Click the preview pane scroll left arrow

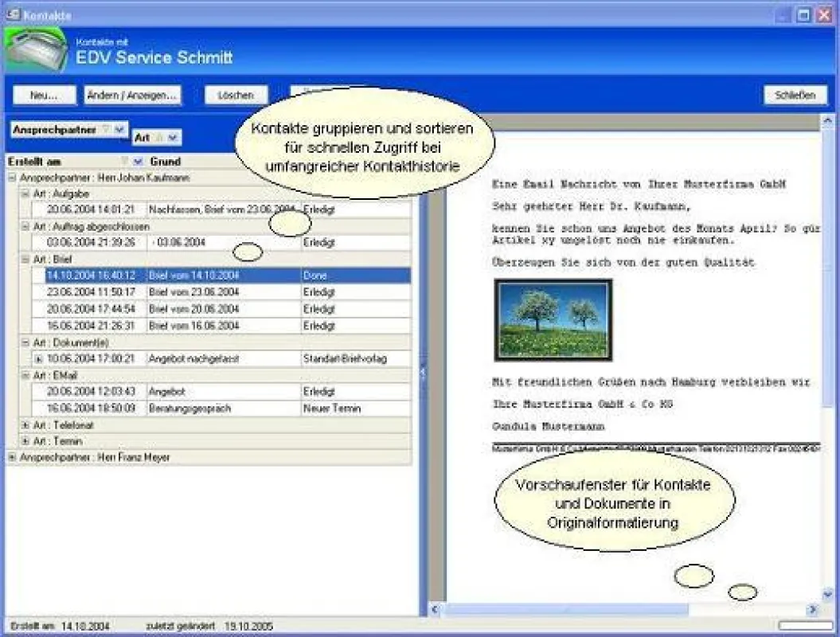point(435,609)
